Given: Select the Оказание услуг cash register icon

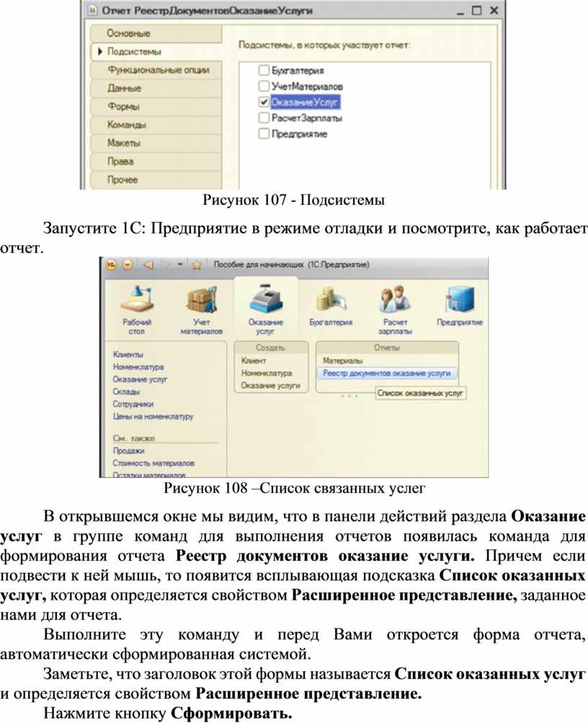Looking at the screenshot, I should point(264,303).
